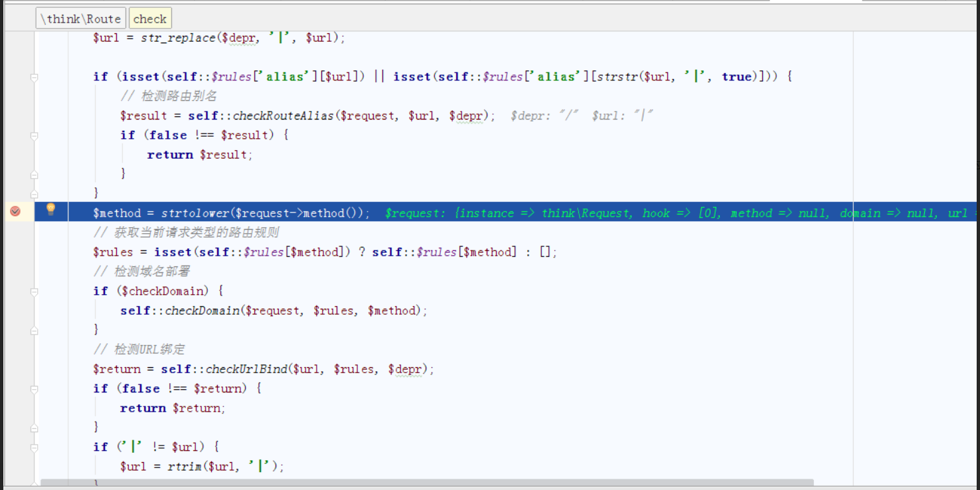980x490 pixels.
Task: Fold marker at closing brace after return $result
Action: tap(34, 174)
